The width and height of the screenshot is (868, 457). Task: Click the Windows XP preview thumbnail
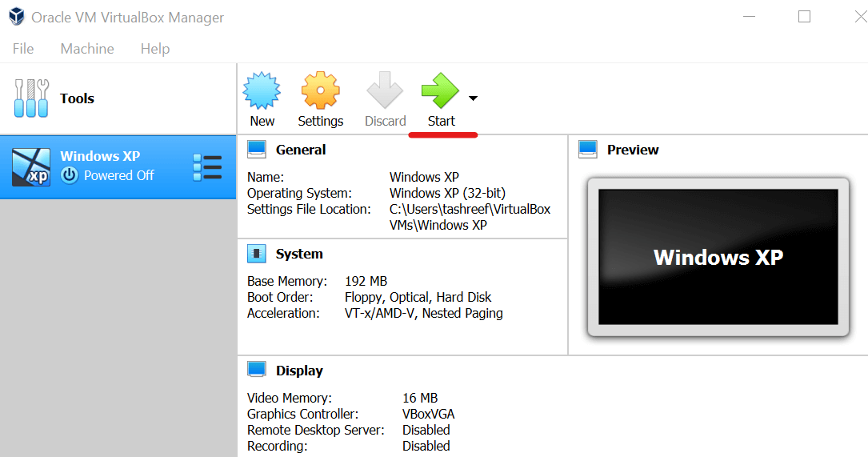(718, 257)
